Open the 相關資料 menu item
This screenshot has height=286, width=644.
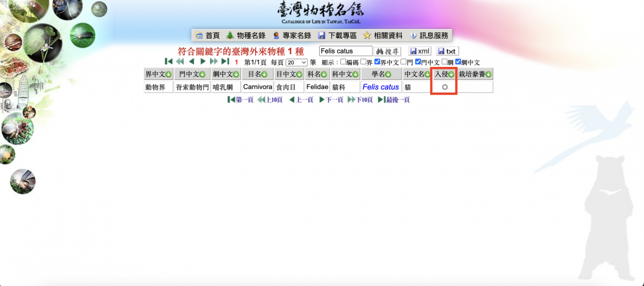pos(383,35)
